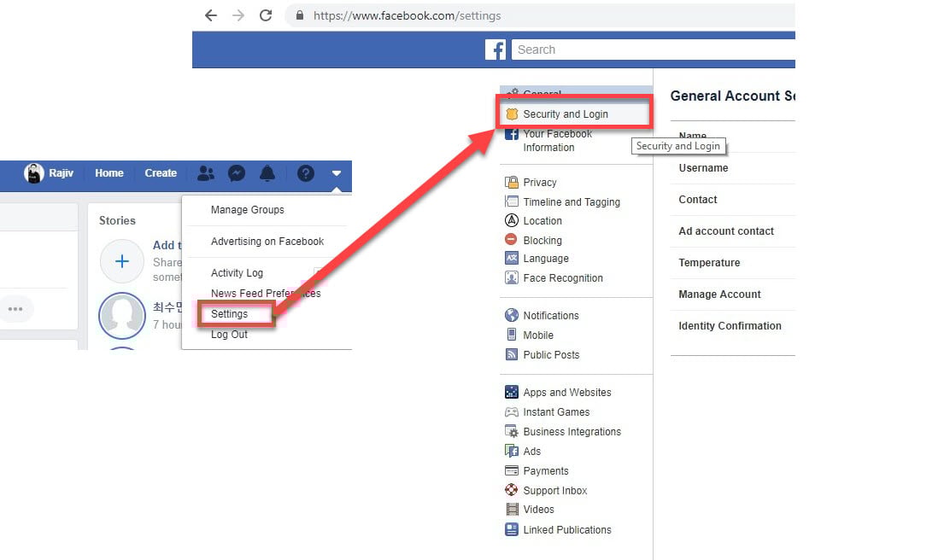950x560 pixels.
Task: Click the Videos film icon
Action: 512,509
